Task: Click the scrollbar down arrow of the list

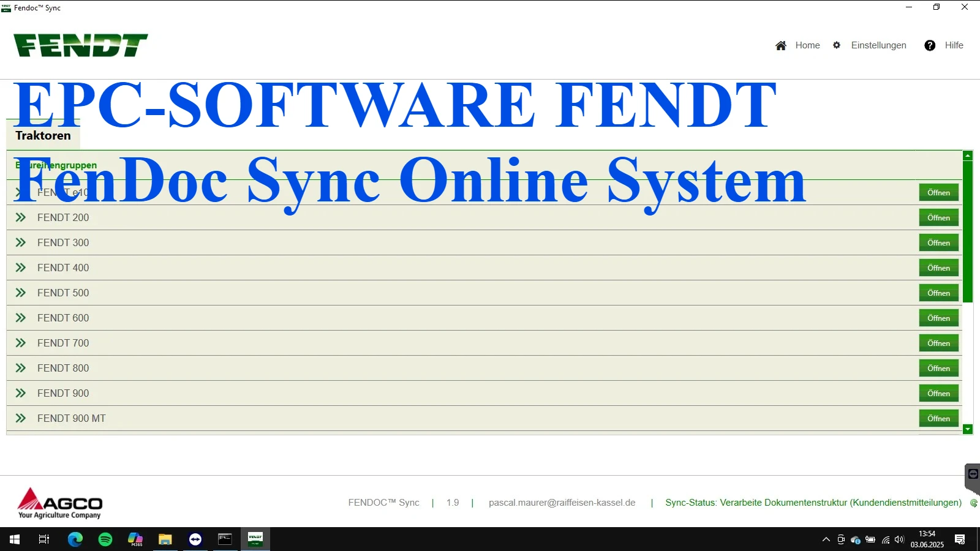Action: coord(968,429)
